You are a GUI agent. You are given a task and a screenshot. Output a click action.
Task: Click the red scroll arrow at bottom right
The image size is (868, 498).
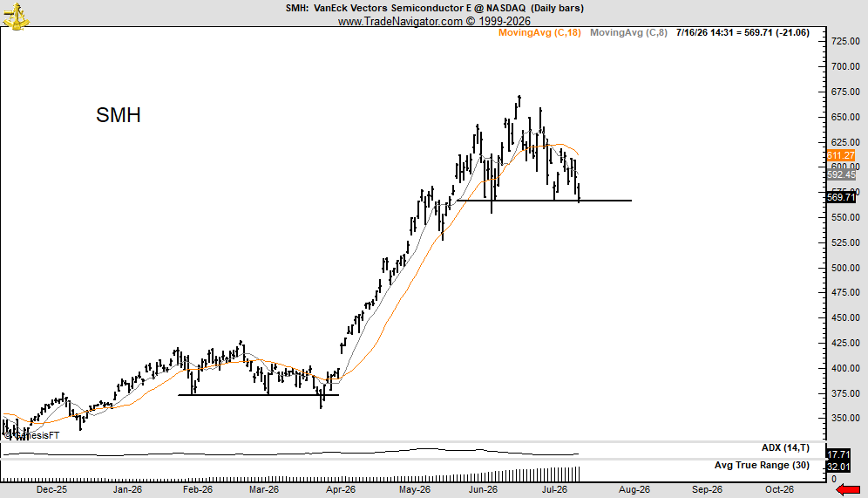tap(847, 489)
